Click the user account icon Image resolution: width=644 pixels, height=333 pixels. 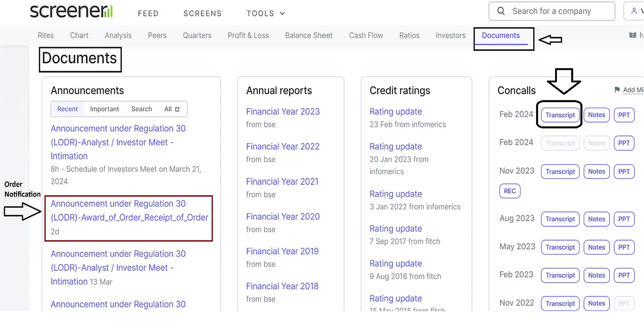point(635,11)
